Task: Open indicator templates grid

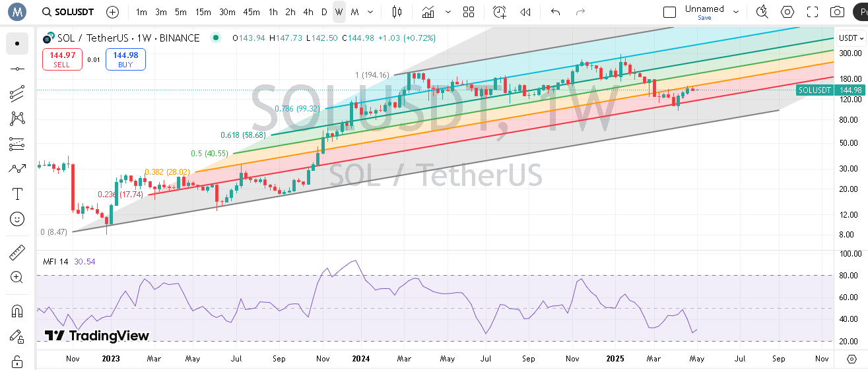Action: tap(469, 12)
